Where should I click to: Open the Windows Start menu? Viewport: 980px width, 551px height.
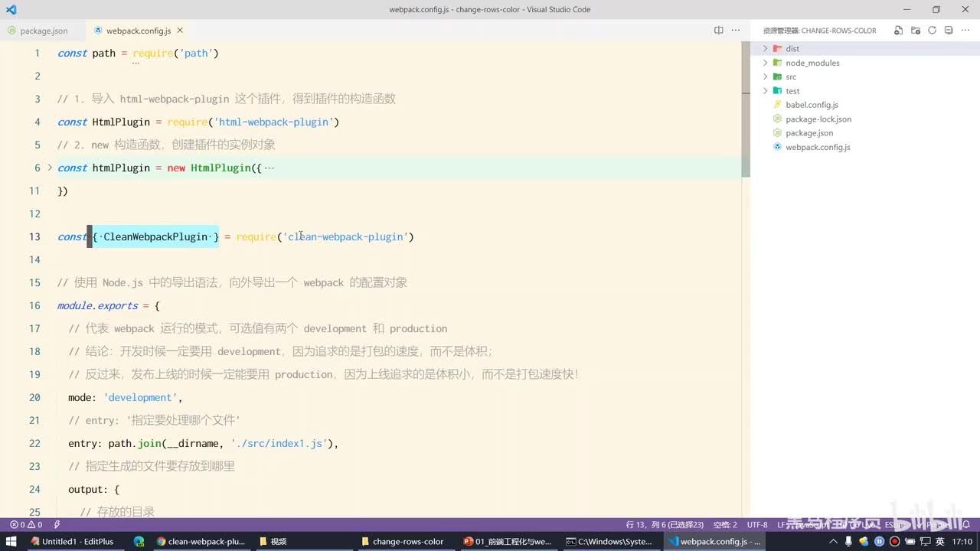[11, 541]
